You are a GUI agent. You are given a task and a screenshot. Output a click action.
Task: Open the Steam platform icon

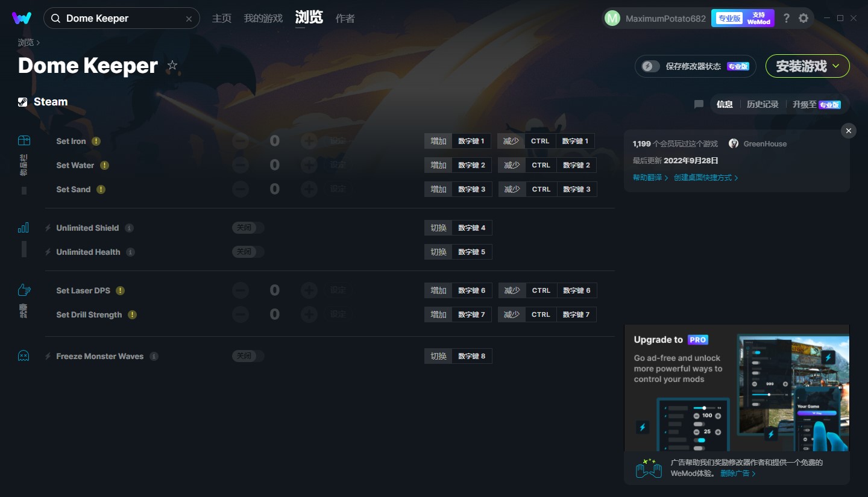[23, 102]
